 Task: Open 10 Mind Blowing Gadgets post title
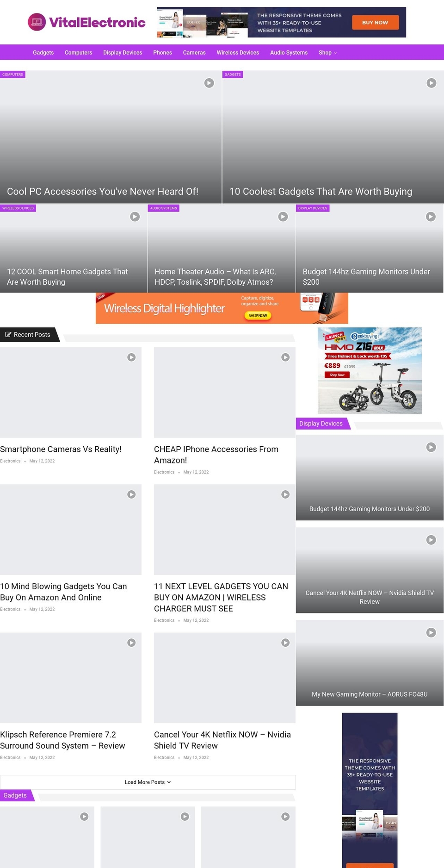pos(63,592)
